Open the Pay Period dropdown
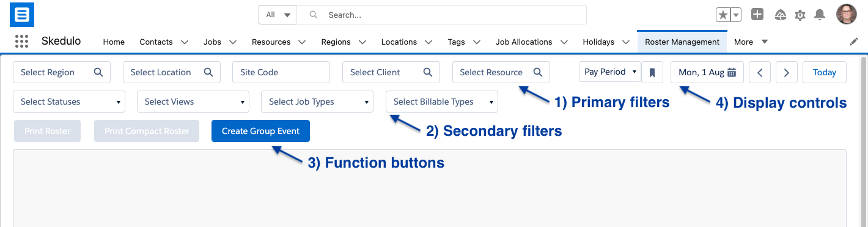This screenshot has height=227, width=868. 609,72
